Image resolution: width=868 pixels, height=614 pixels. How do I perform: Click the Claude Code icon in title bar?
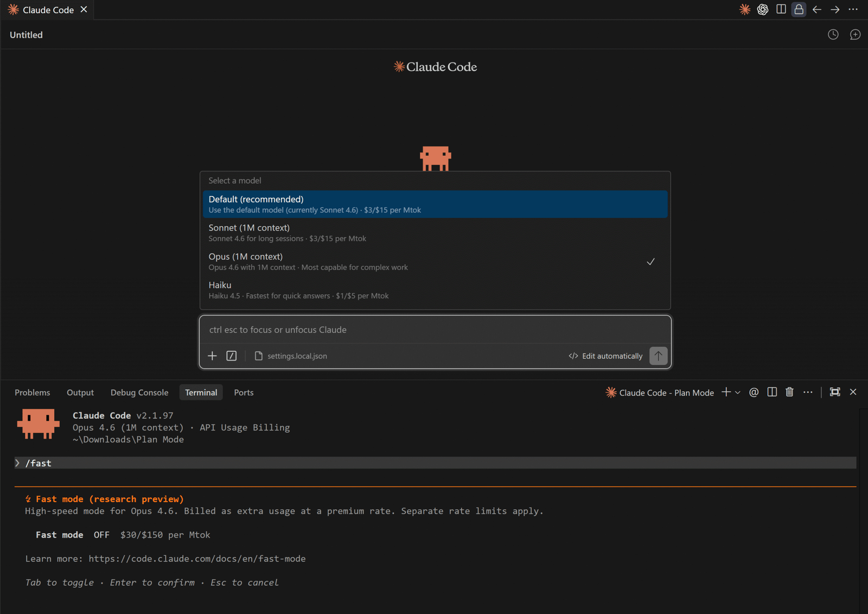(x=745, y=10)
